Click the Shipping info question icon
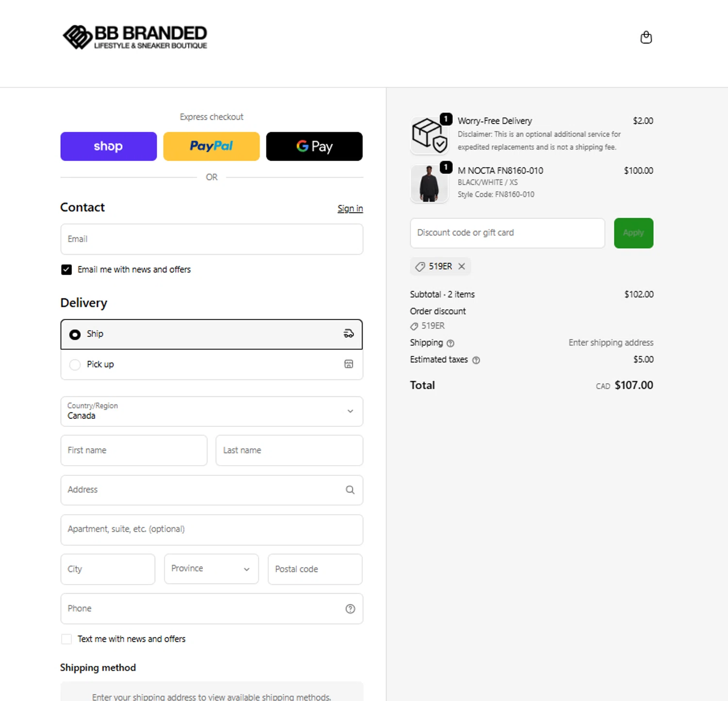728x701 pixels. pyautogui.click(x=450, y=343)
